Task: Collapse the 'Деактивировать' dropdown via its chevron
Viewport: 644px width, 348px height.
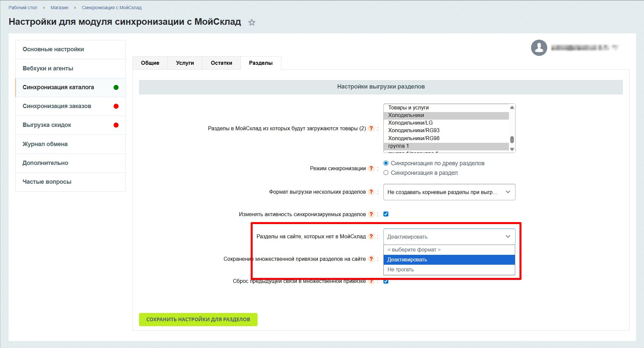Action: pyautogui.click(x=508, y=237)
